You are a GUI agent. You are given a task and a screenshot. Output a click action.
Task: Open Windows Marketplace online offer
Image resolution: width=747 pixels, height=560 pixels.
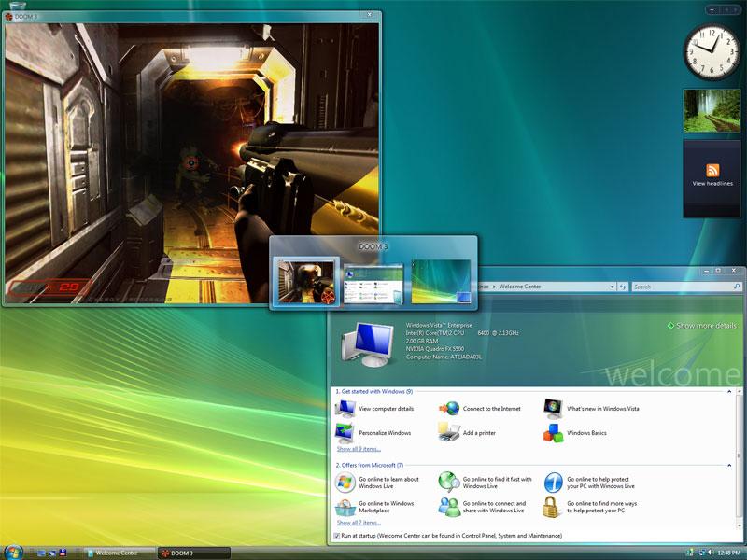[386, 507]
